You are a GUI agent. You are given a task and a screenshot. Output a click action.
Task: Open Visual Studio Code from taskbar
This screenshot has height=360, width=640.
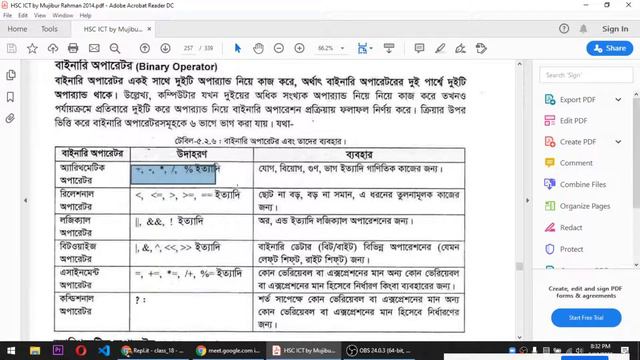pyautogui.click(x=104, y=351)
